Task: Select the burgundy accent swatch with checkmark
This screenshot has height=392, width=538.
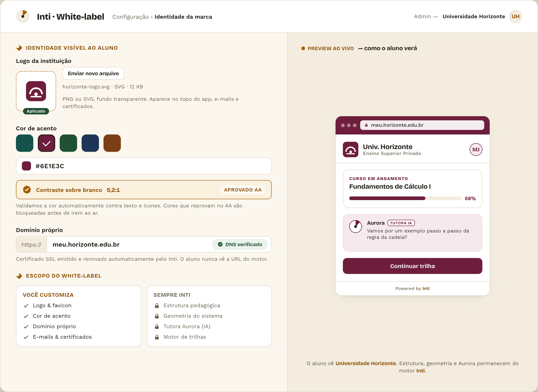Action: 47,143
